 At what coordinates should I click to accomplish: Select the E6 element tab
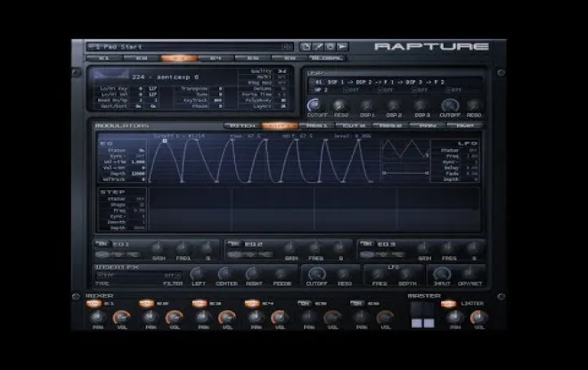[x=290, y=58]
